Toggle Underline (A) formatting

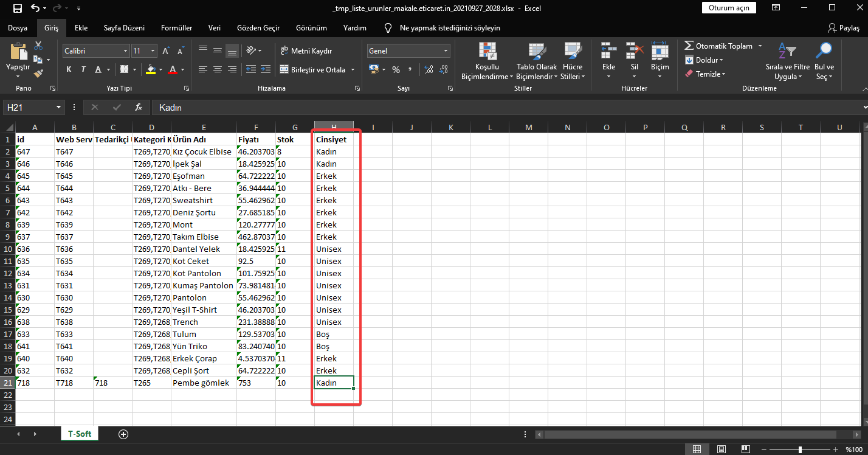click(x=97, y=69)
